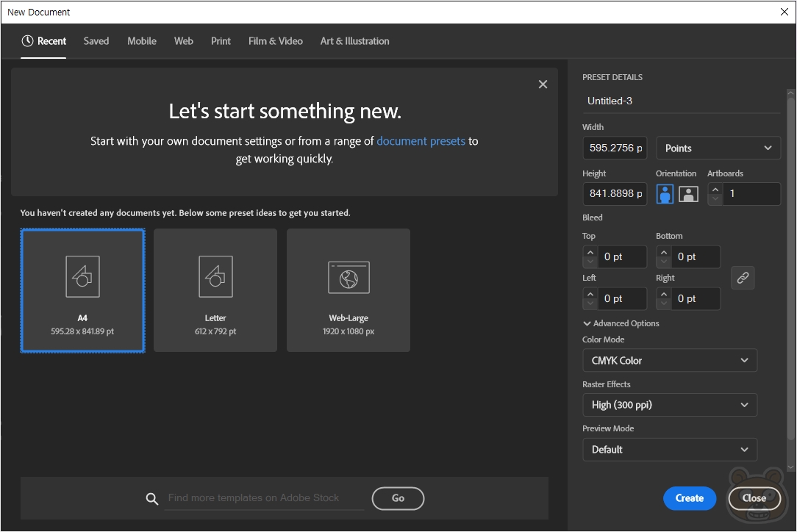The image size is (797, 532).
Task: Increase Bottom bleed value
Action: [664, 252]
